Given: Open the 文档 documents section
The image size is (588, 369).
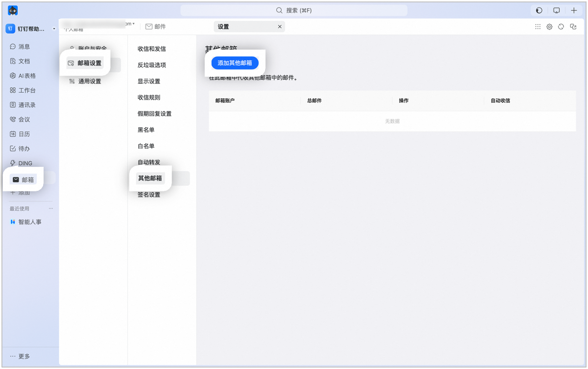Looking at the screenshot, I should (x=20, y=61).
